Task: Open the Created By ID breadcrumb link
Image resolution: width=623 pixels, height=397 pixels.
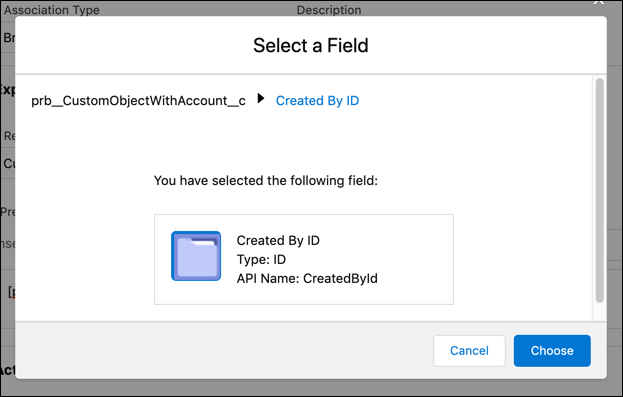Action: [x=317, y=101]
